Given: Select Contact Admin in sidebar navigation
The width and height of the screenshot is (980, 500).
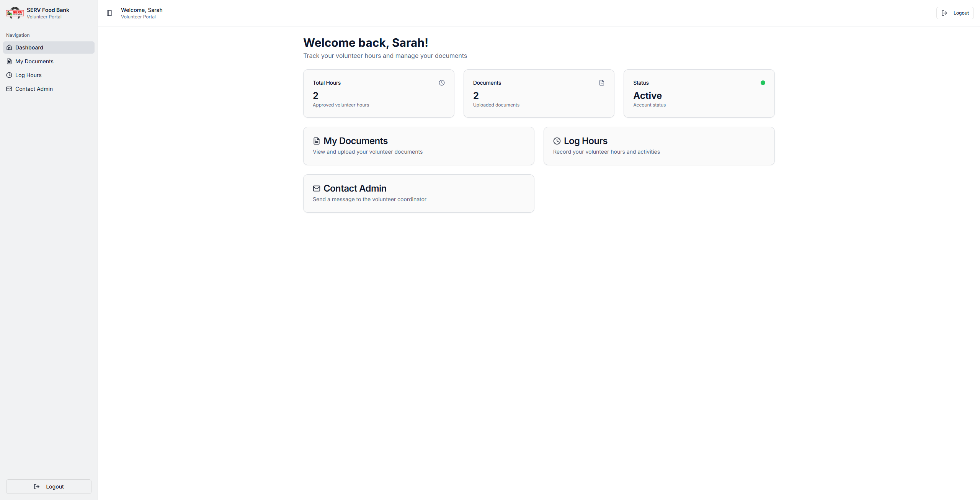Looking at the screenshot, I should (34, 89).
